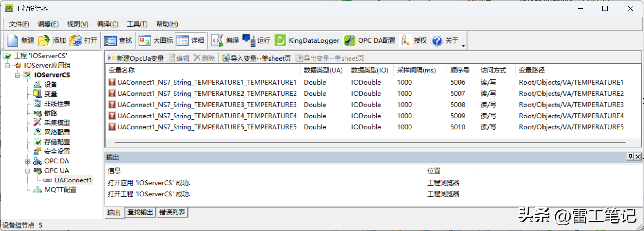This screenshot has width=644, height=231.
Task: Click 新建OpcUa变量 button
Action: point(136,58)
